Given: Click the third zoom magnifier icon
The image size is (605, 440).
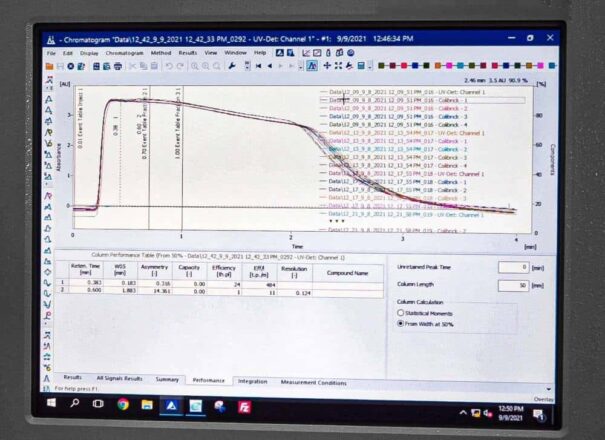Looking at the screenshot, I should (x=217, y=66).
